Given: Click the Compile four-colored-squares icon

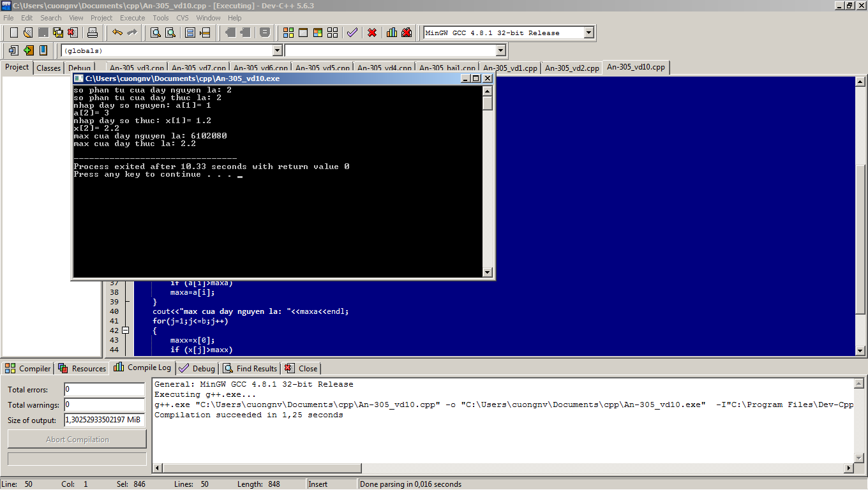Looking at the screenshot, I should (x=288, y=33).
